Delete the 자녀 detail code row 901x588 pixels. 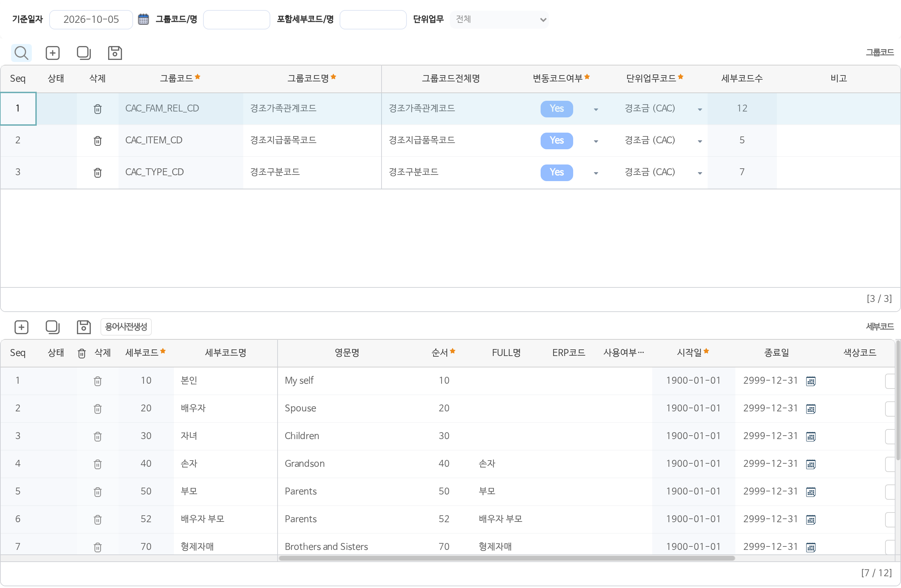click(x=98, y=436)
